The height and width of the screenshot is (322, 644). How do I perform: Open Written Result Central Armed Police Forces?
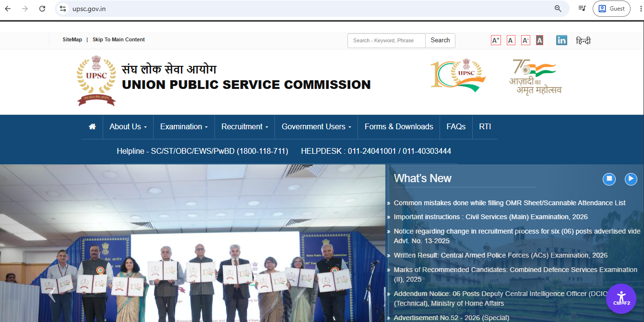pos(501,255)
